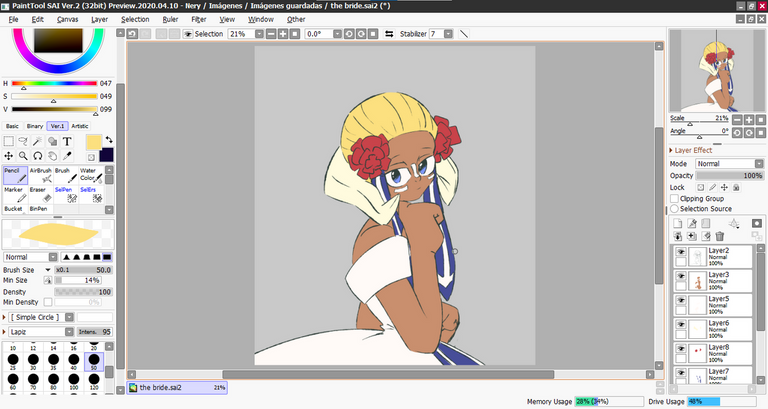This screenshot has height=409, width=768.
Task: Open the layer Mode Normal dropdown
Action: tap(759, 164)
